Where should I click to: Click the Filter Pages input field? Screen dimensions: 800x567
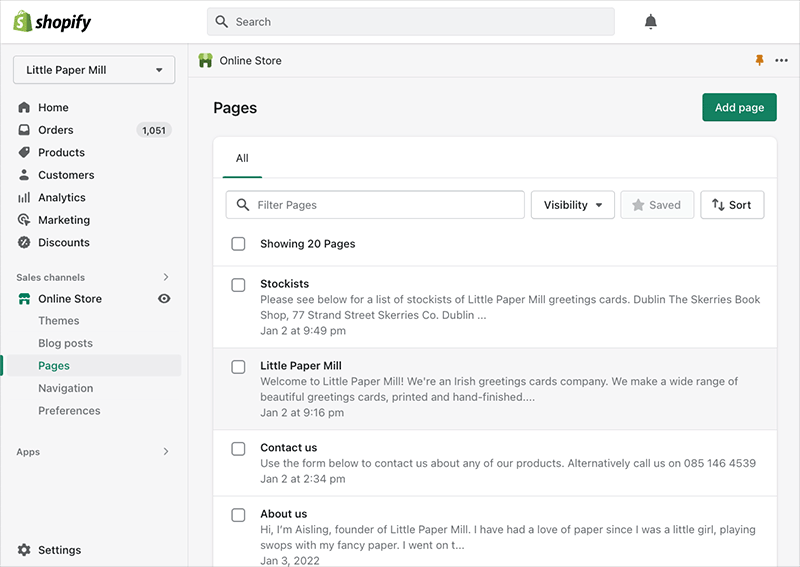(375, 205)
